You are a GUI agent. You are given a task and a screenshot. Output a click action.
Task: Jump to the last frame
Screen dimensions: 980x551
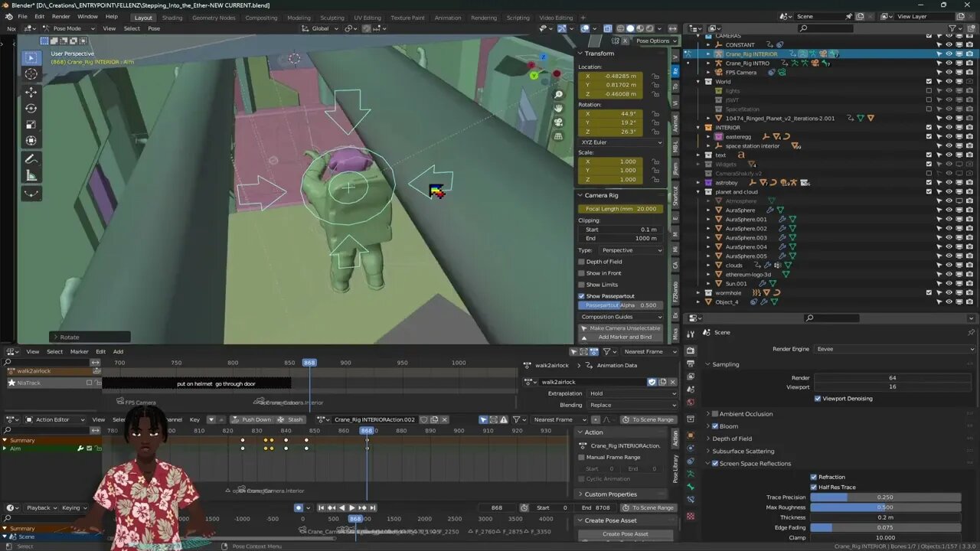(x=372, y=507)
